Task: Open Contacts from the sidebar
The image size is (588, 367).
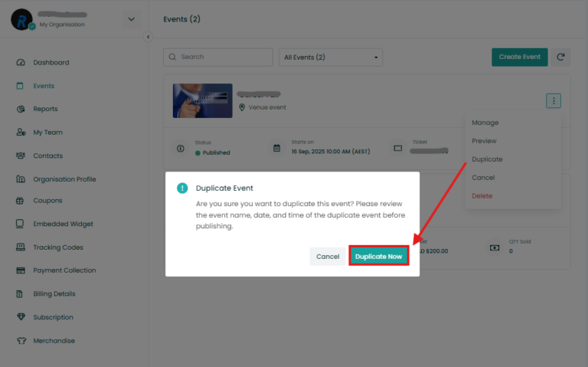Action: (48, 156)
